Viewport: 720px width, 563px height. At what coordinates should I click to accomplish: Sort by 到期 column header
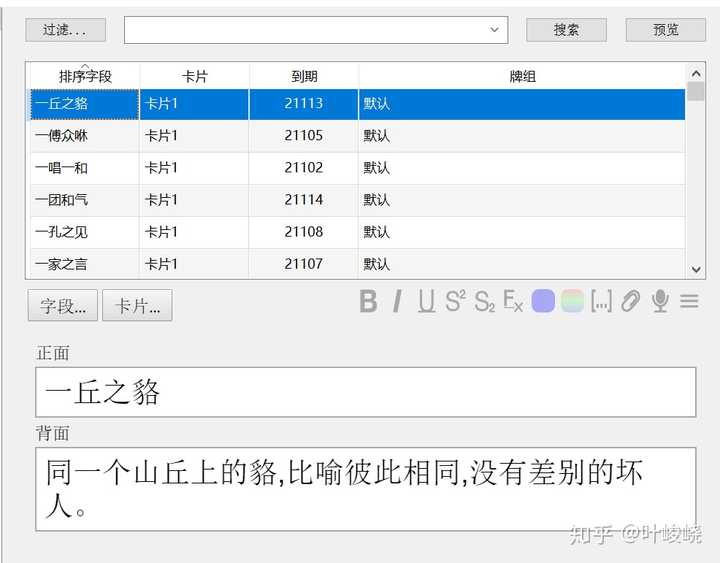coord(304,76)
